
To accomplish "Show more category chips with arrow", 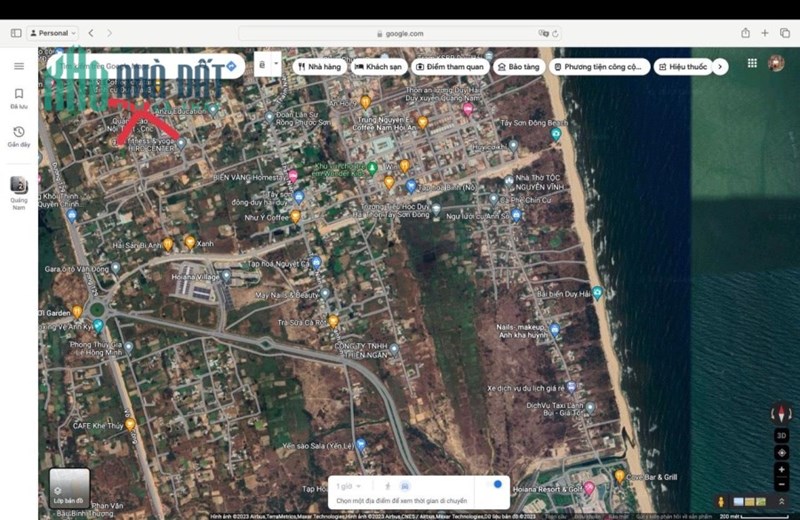I will (x=720, y=67).
